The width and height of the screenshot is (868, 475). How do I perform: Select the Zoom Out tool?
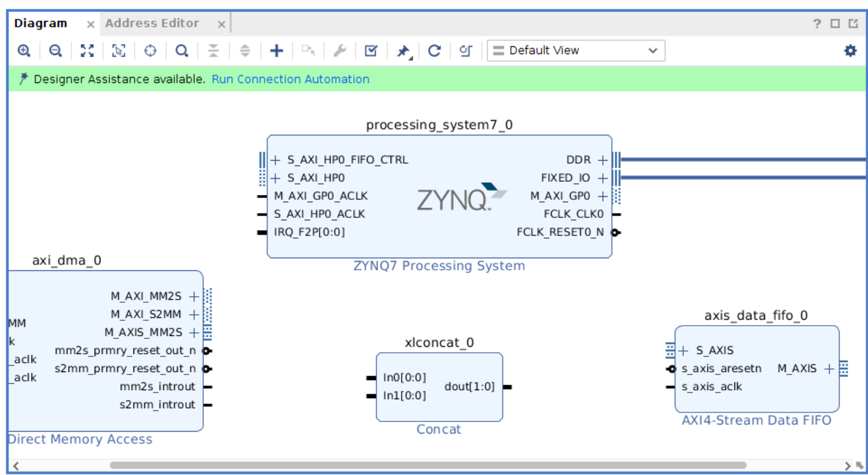point(55,51)
